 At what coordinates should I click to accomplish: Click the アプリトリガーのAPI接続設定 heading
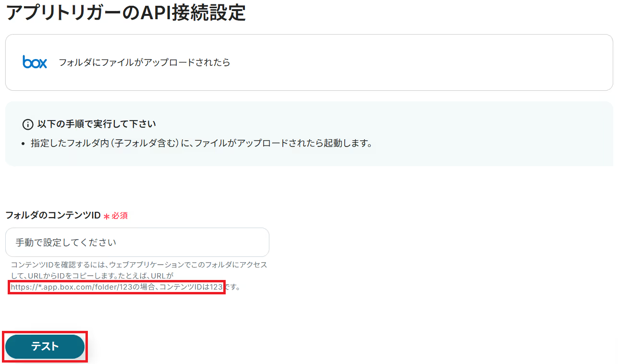tap(126, 12)
